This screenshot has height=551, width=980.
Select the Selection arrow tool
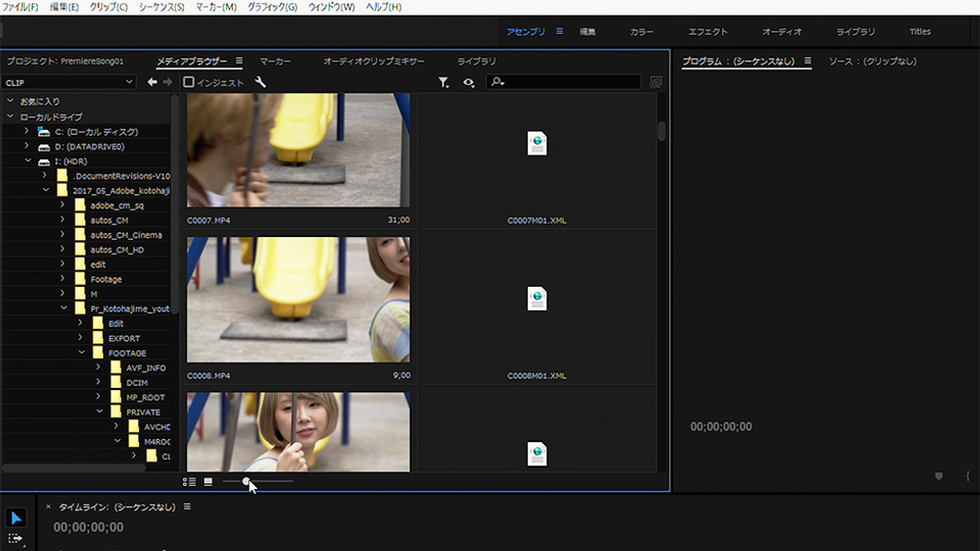[x=16, y=518]
